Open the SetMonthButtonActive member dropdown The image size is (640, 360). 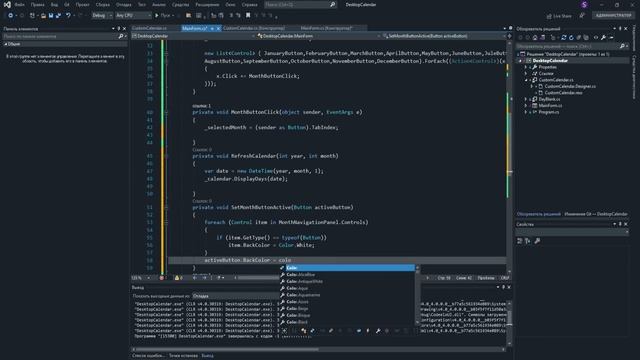point(444,36)
